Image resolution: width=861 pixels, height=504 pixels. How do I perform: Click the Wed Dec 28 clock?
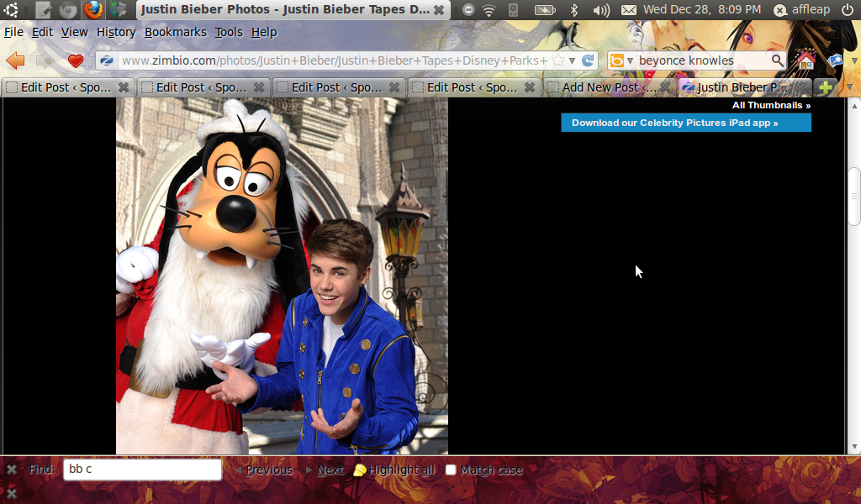tap(702, 9)
